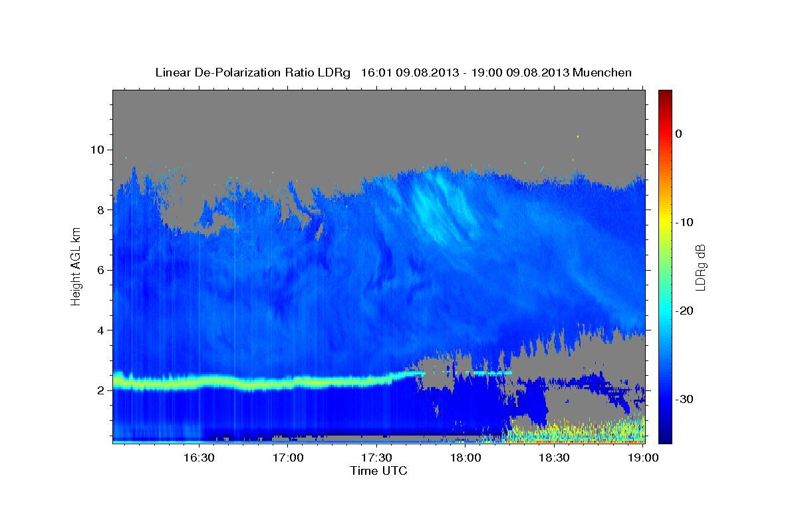
Task: Click the 17:00 time tick label
Action: 288,458
